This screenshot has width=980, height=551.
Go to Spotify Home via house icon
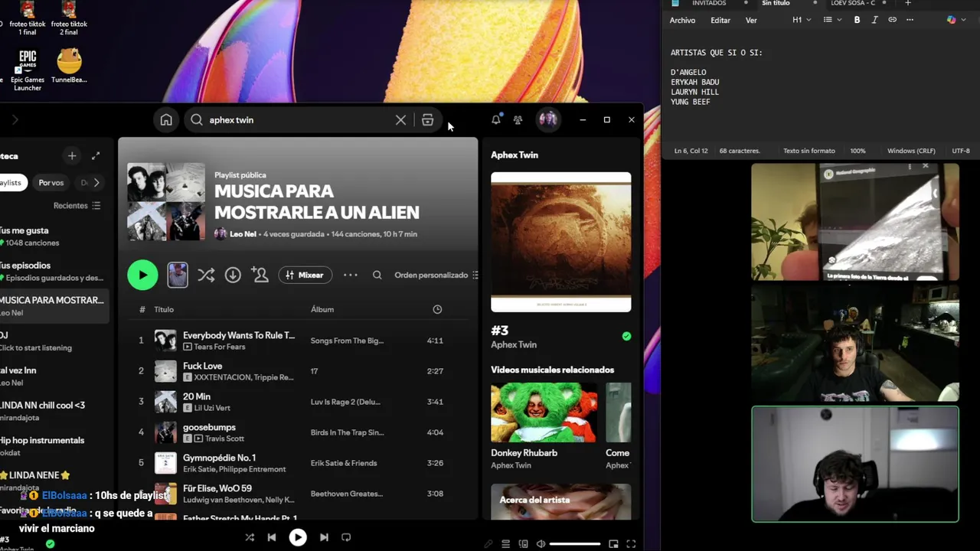[x=166, y=120]
